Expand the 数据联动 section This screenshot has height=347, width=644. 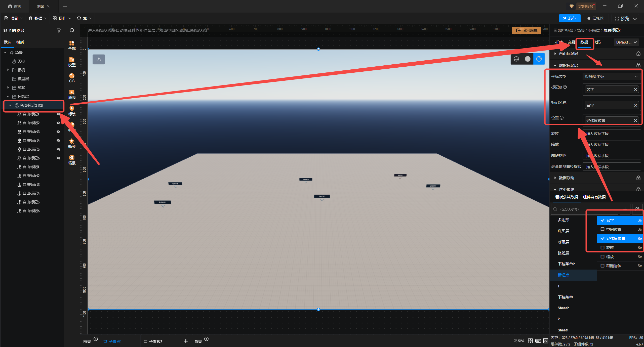[567, 178]
